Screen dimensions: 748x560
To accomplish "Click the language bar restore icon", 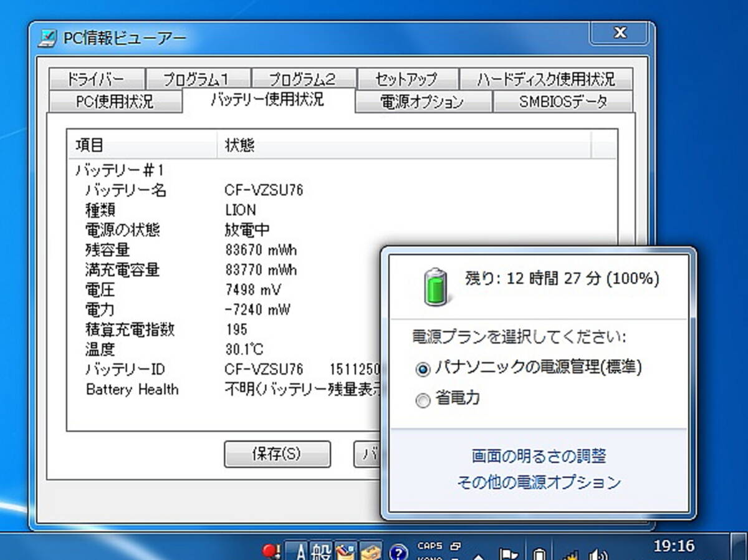I will [455, 546].
